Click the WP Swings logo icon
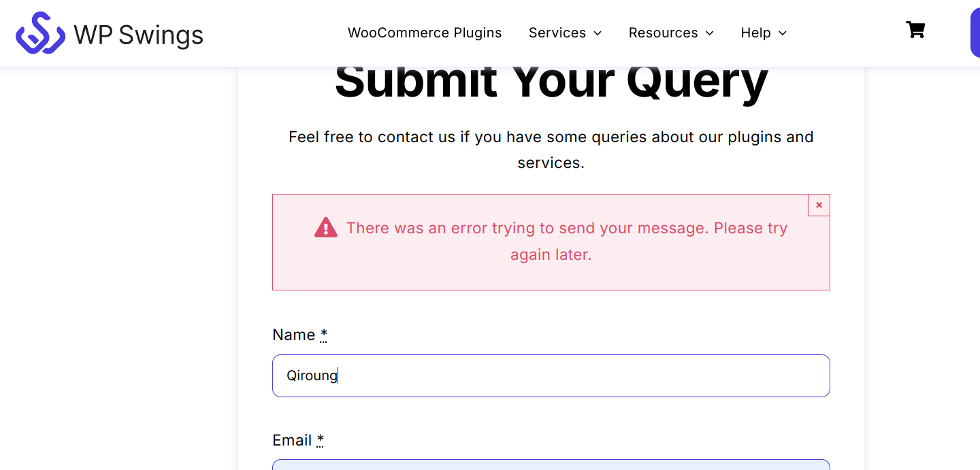Image resolution: width=980 pixels, height=470 pixels. tap(40, 33)
